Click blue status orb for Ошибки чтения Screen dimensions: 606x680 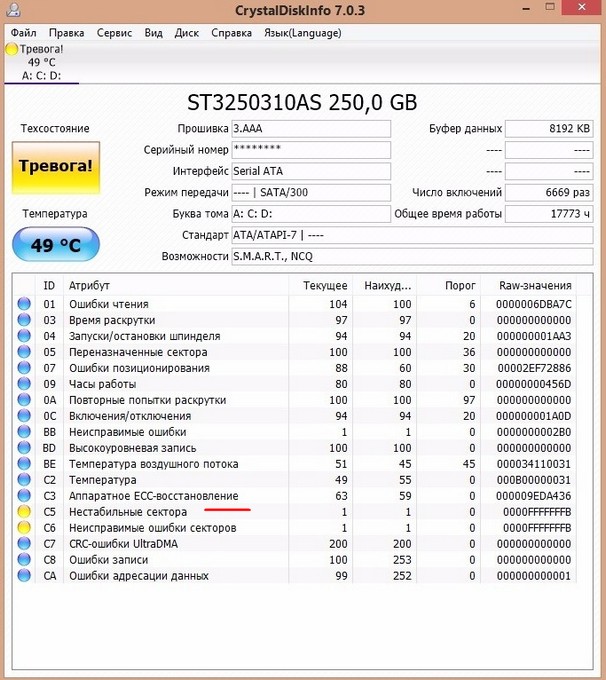click(x=24, y=304)
